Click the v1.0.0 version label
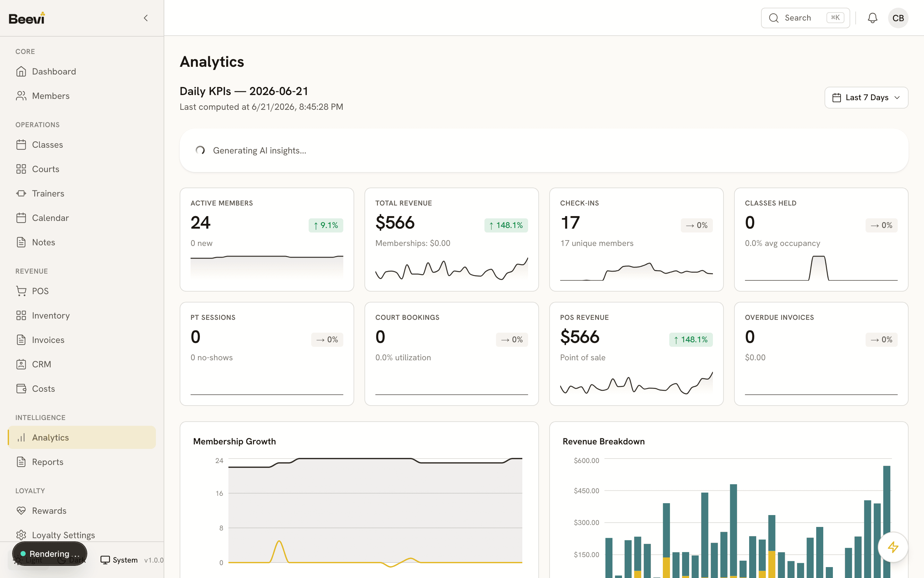This screenshot has height=578, width=924. [153, 560]
